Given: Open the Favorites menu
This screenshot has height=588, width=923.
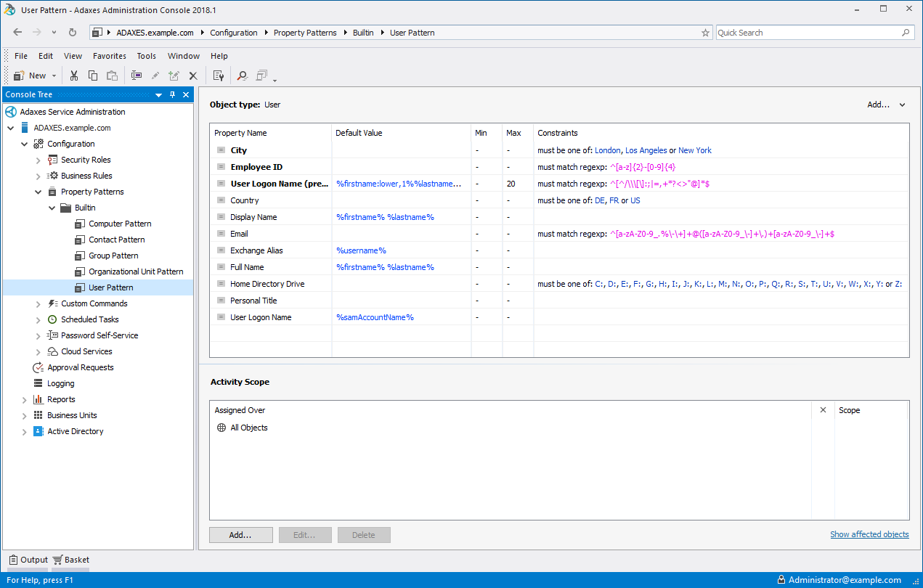Looking at the screenshot, I should [110, 56].
